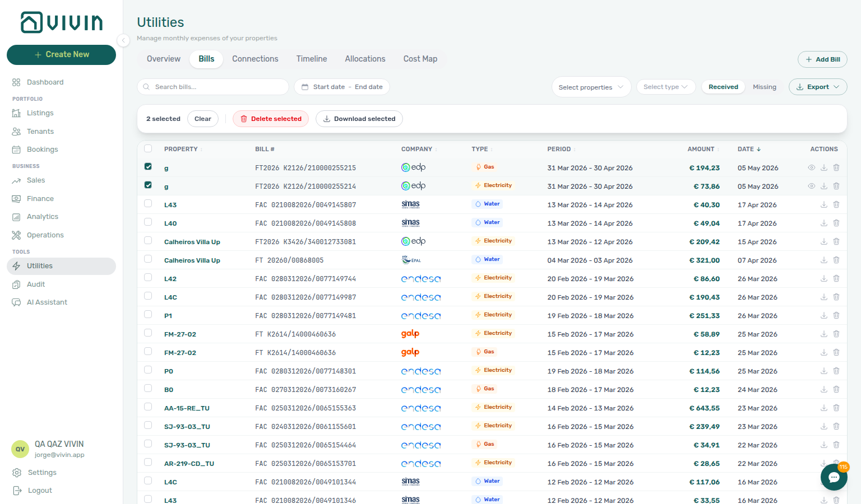Viewport: 861px width, 504px height.
Task: Click the Delete selected button
Action: [x=271, y=119]
